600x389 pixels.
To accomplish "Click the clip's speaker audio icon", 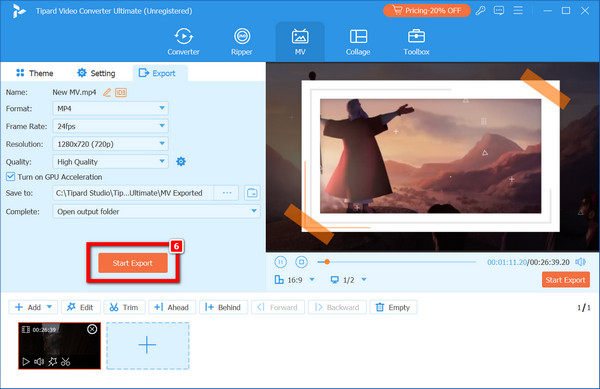I will tap(39, 361).
